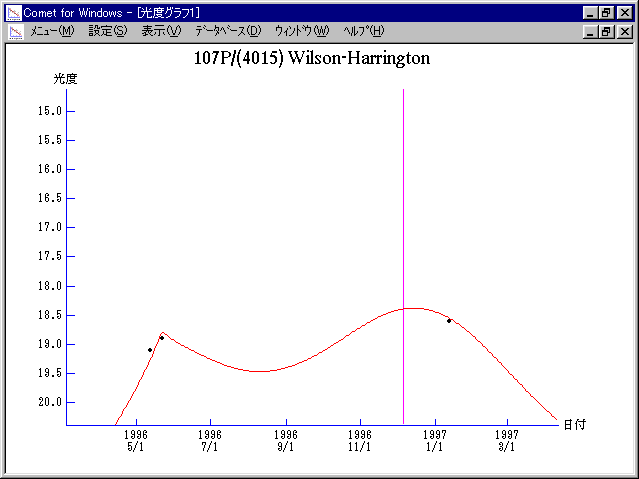Open the データベース(D) menu
This screenshot has height=479, width=639.
(x=228, y=31)
